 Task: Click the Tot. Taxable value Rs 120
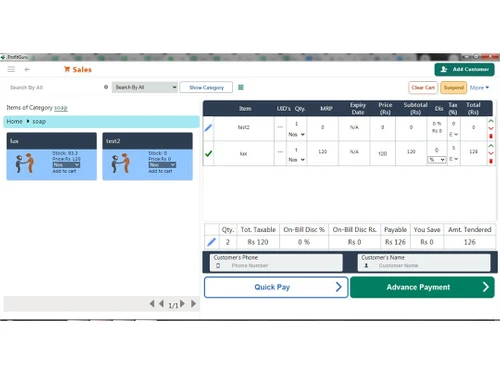pos(258,242)
